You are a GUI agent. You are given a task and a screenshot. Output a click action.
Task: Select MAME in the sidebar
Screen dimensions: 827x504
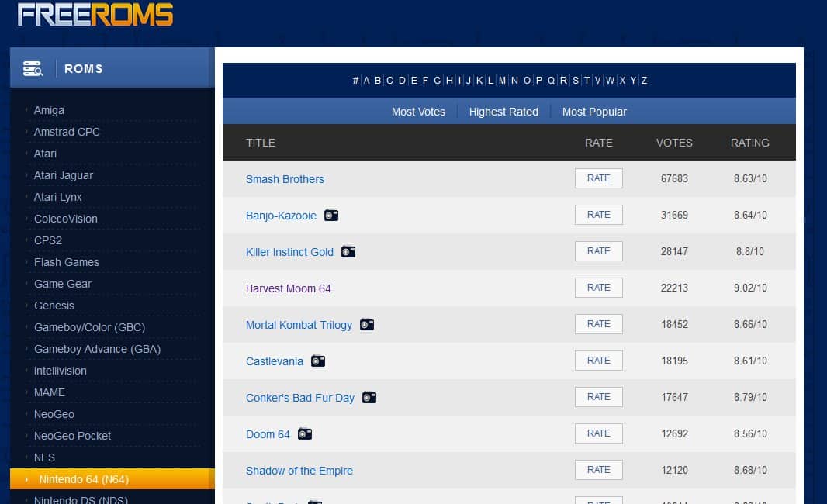[x=50, y=392]
